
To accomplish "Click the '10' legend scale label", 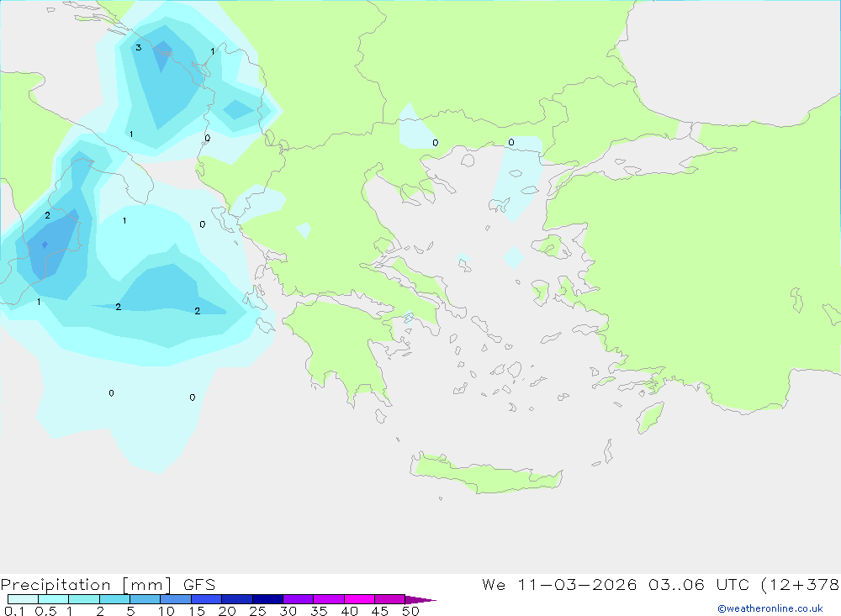I will [x=167, y=611].
